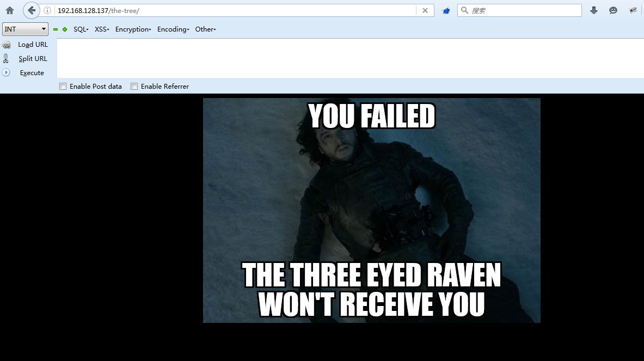This screenshot has height=361, width=644.
Task: Open site information icon in address bar
Action: tap(47, 11)
